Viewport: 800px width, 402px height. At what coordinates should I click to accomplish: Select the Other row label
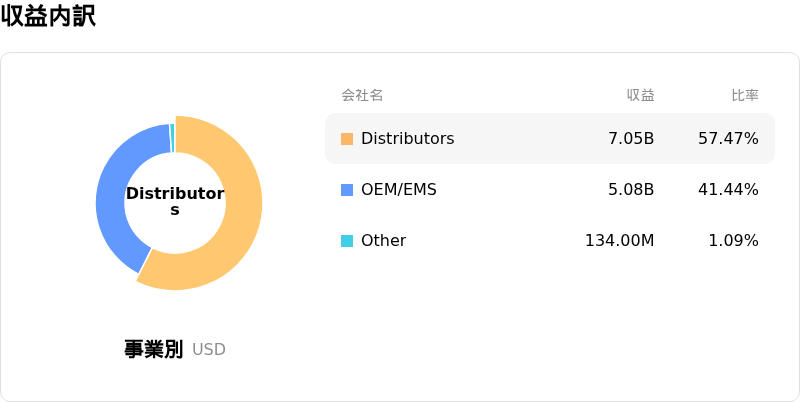point(384,241)
